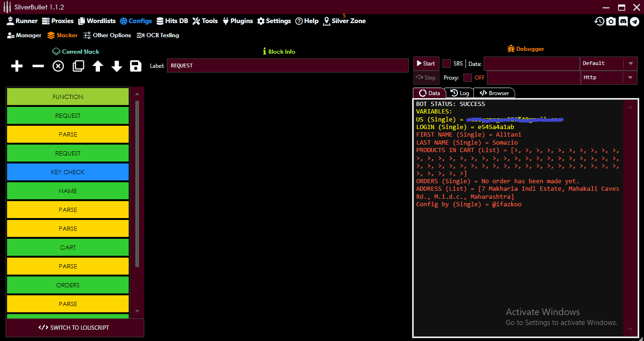Viewport: 644px width, 341px height.
Task: Click SWITCH TO LOLISCRIPT
Action: pos(74,327)
